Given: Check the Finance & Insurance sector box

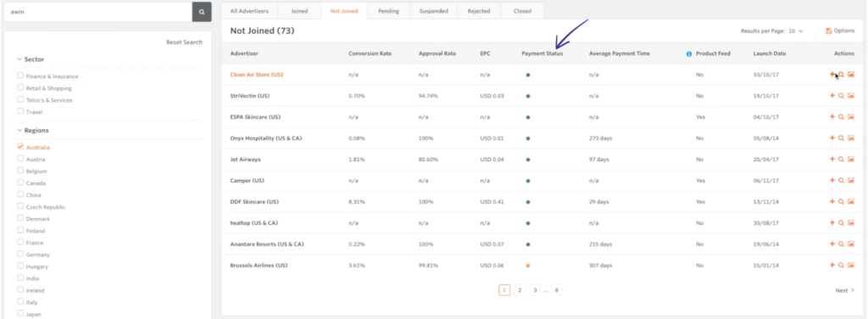Looking at the screenshot, I should point(20,76).
